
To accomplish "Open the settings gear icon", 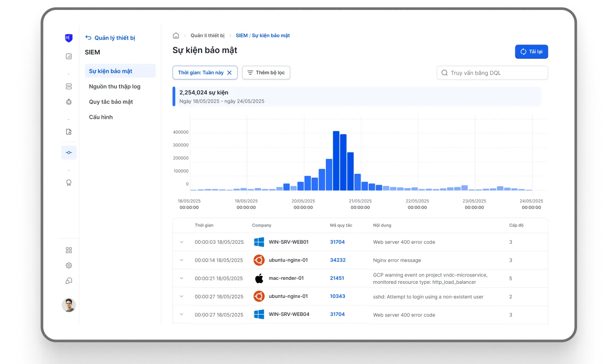I will (69, 265).
